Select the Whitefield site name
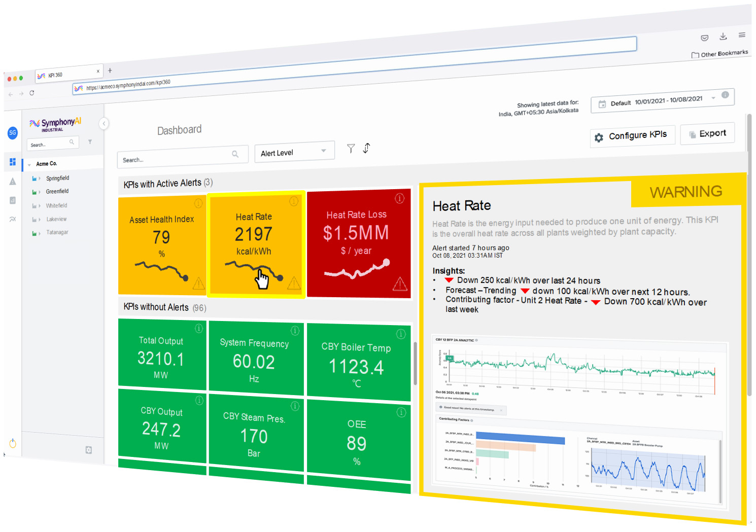 [56, 206]
